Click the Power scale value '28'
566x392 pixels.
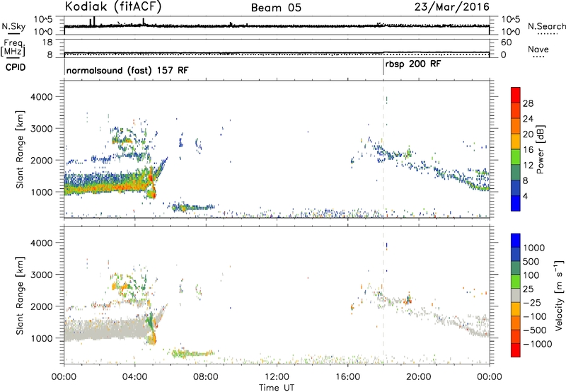[528, 103]
